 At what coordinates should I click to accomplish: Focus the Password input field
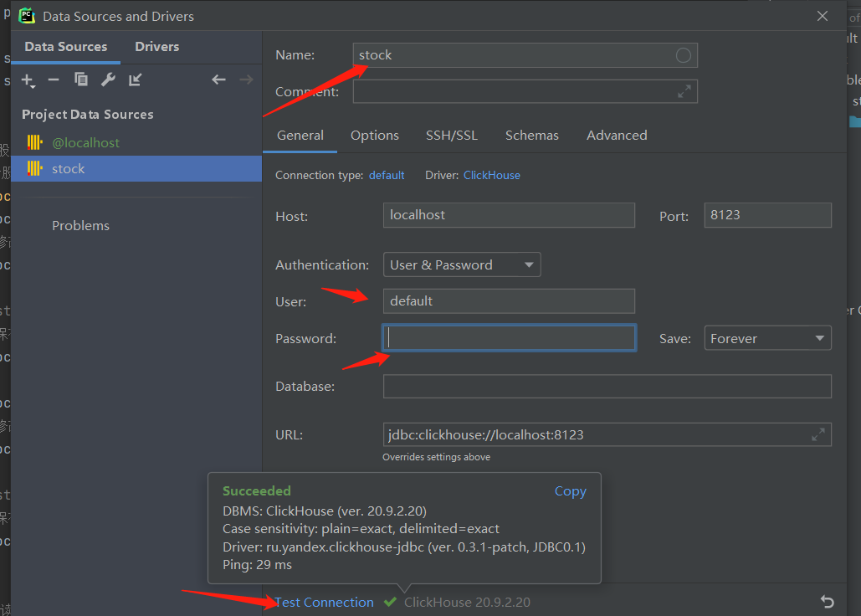(509, 338)
